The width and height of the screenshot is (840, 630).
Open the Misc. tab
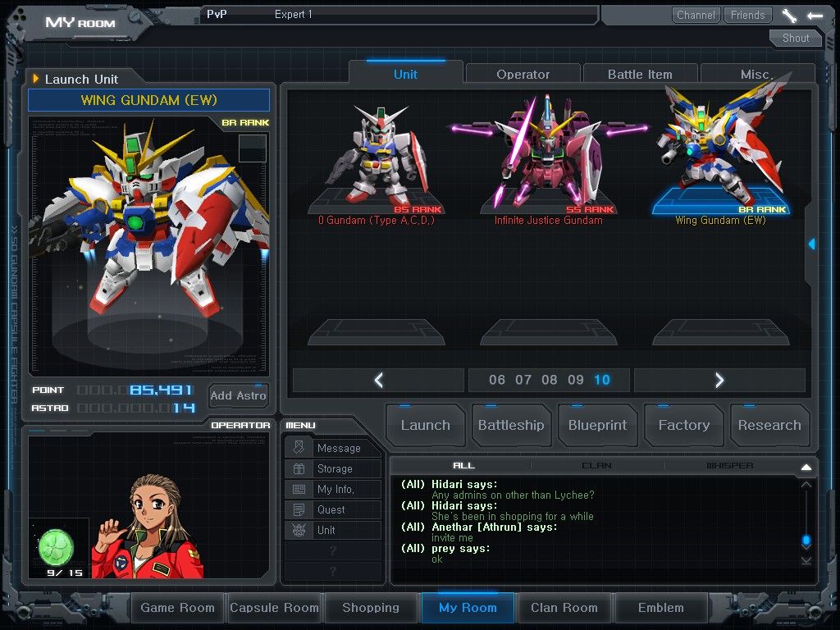[x=757, y=74]
